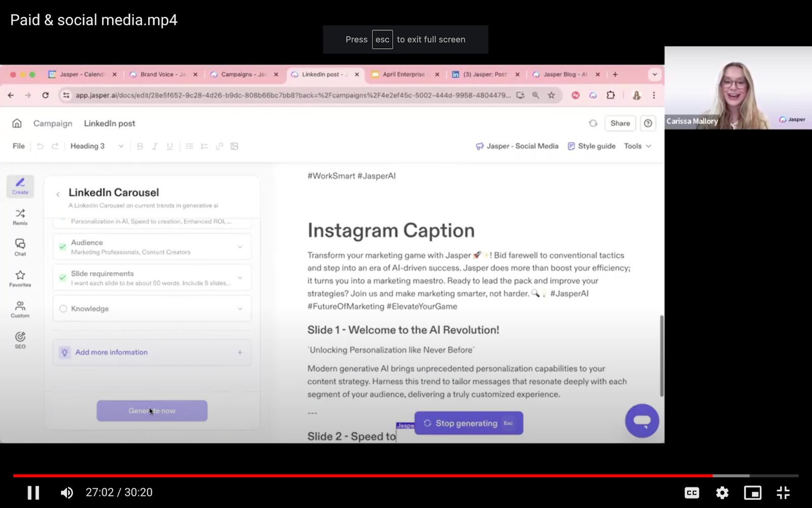Switch to Jasper: Post LinkedIn tab
The height and width of the screenshot is (508, 812).
pyautogui.click(x=486, y=74)
